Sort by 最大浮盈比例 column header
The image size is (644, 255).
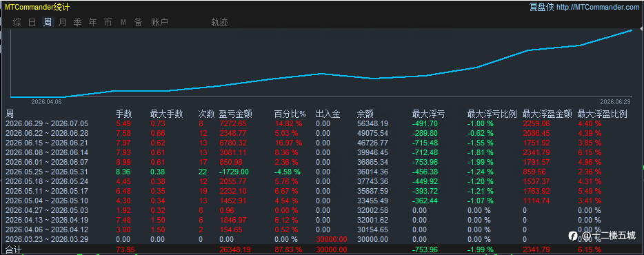click(x=603, y=114)
